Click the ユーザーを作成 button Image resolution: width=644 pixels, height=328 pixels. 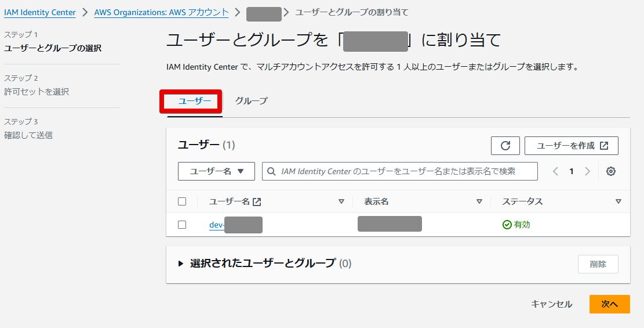coord(572,146)
